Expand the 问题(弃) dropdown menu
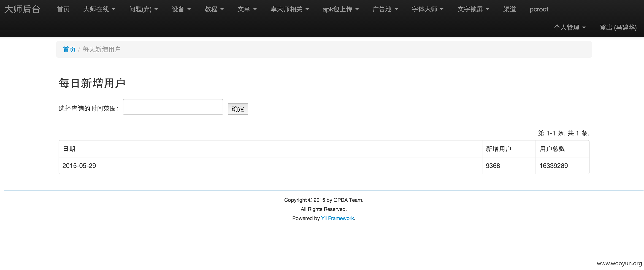Viewport: 644px width, 270px height. (x=143, y=9)
